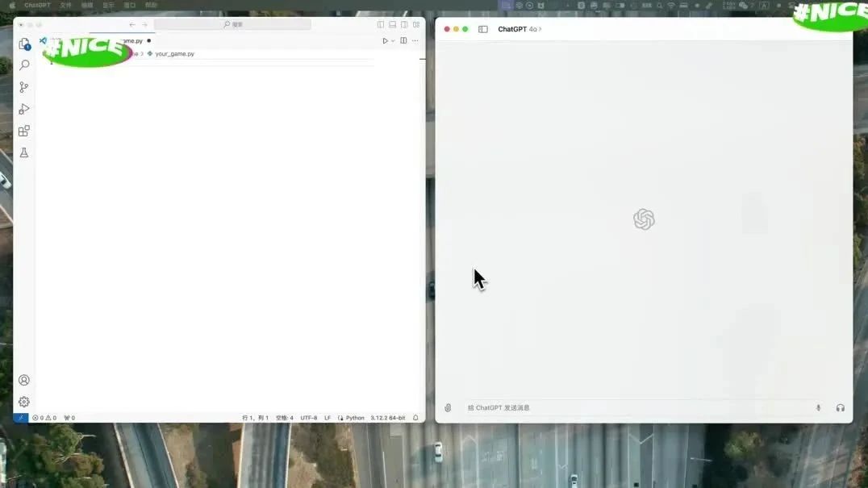Start ChatGPT voice mode with headphones icon
The height and width of the screenshot is (488, 868).
point(841,408)
